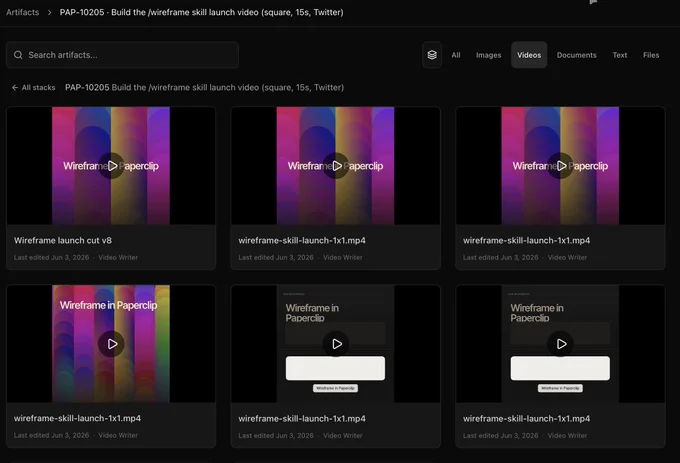Play the top right wireframe-skill-launch video
Screen dimensions: 680x463
561,166
